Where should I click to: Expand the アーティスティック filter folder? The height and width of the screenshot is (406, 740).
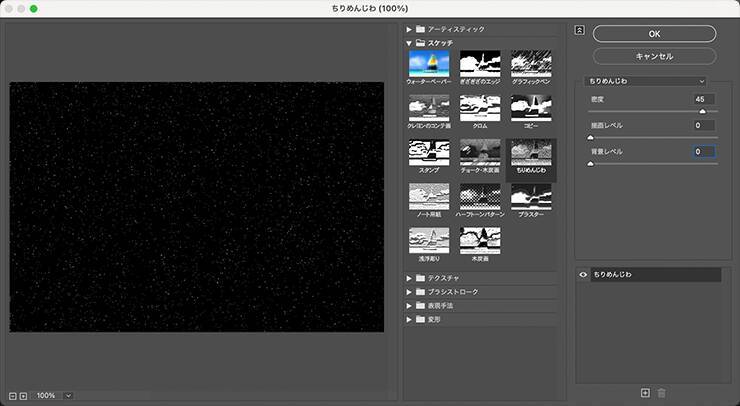[409, 29]
